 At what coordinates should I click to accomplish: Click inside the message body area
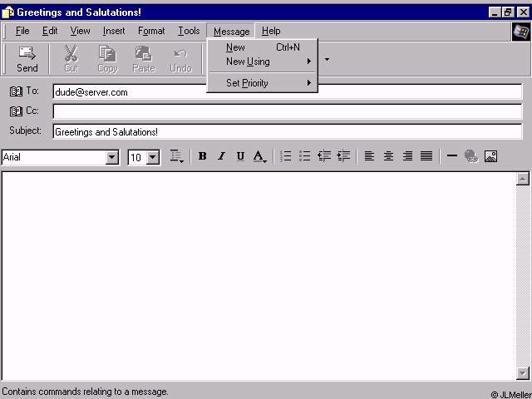[259, 276]
